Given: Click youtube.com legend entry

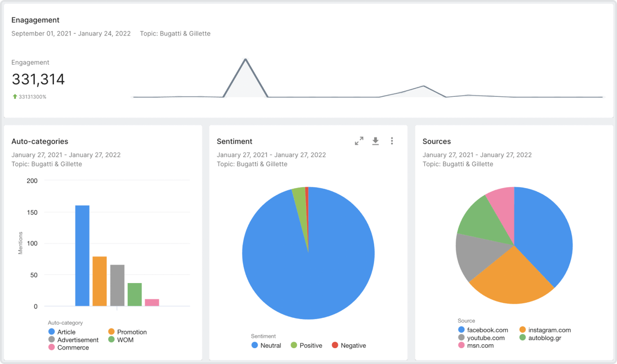Looking at the screenshot, I should pos(486,338).
